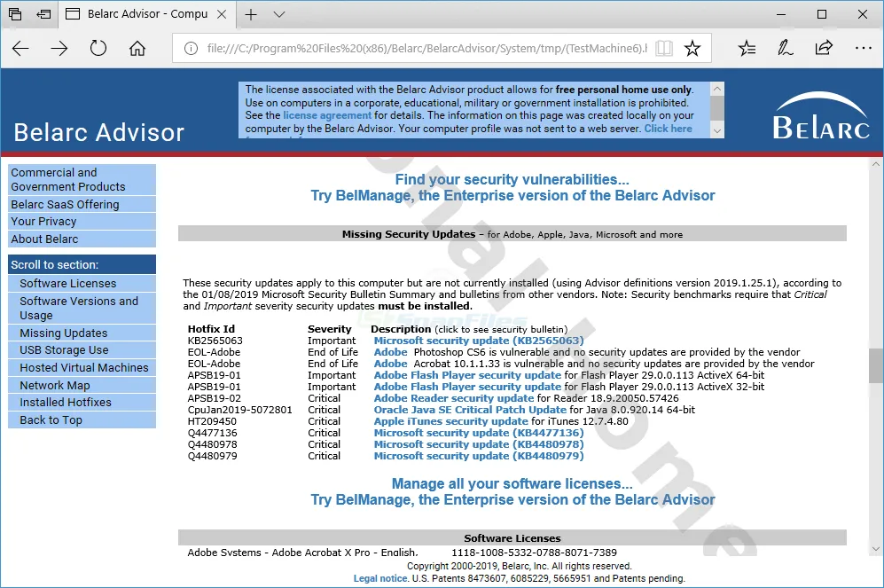Open Adobe link for Photoshop CS6 entry
Image resolution: width=884 pixels, height=588 pixels.
pyautogui.click(x=391, y=352)
